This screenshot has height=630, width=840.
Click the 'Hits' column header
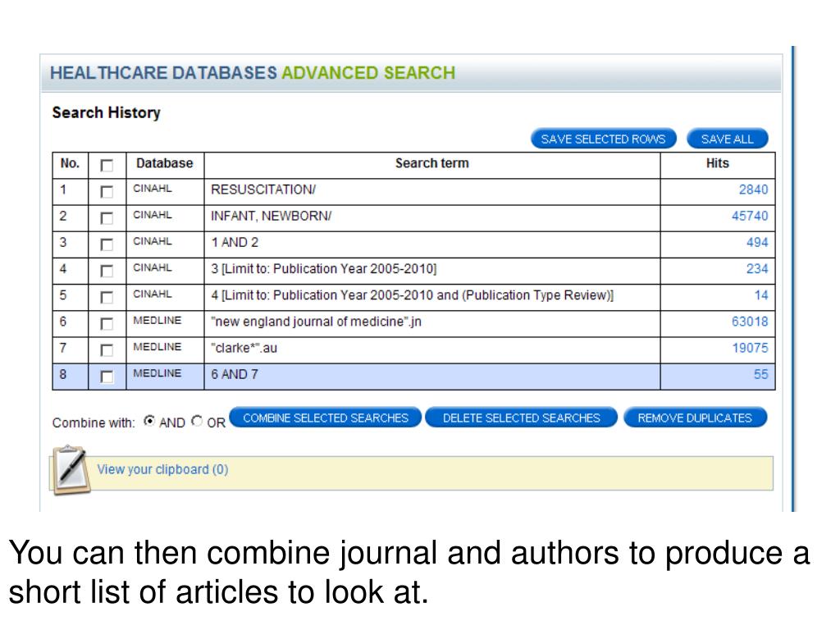[x=717, y=163]
